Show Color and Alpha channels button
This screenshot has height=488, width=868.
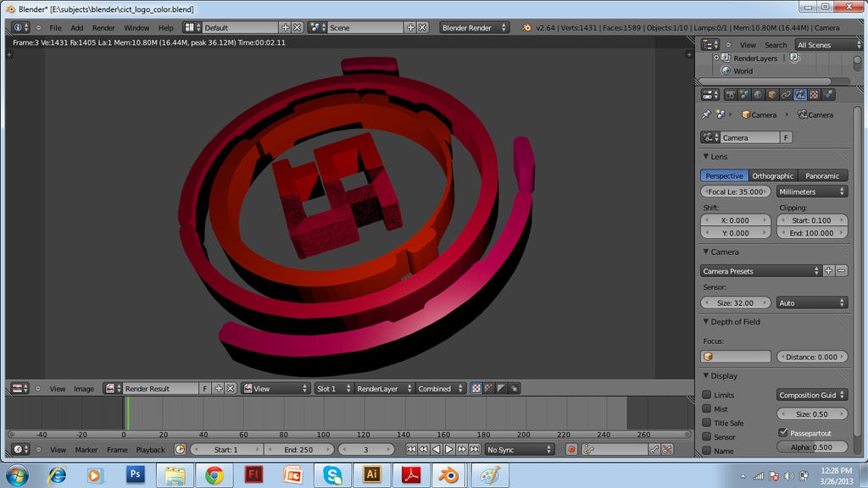[476, 388]
